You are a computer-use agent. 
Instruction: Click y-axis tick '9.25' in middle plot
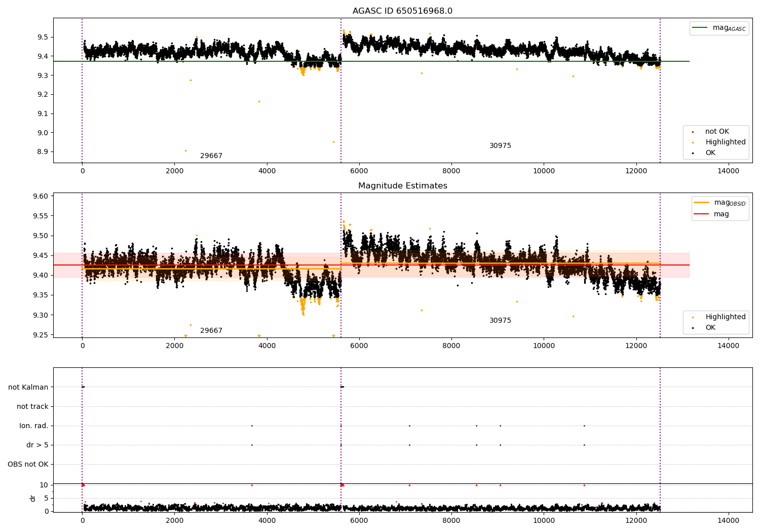pos(41,335)
